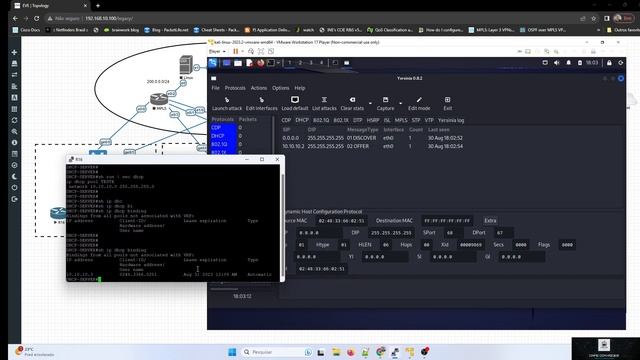This screenshot has width=640, height=360.
Task: Switch to the 802.1X tab
Action: 341,120
